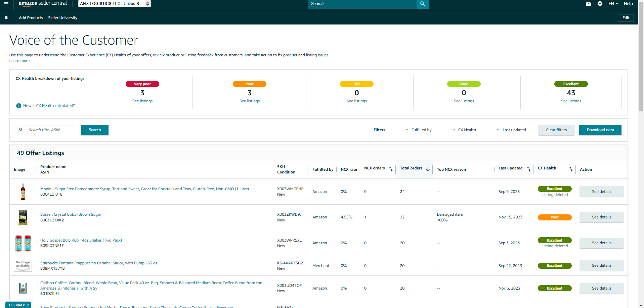See listings under Poor
The height and width of the screenshot is (308, 644).
[x=250, y=101]
